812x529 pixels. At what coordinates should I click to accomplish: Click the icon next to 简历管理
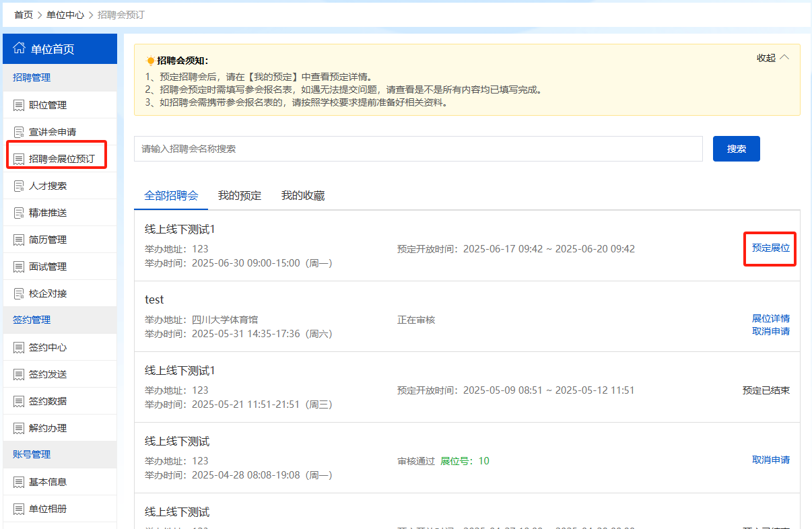(19, 240)
